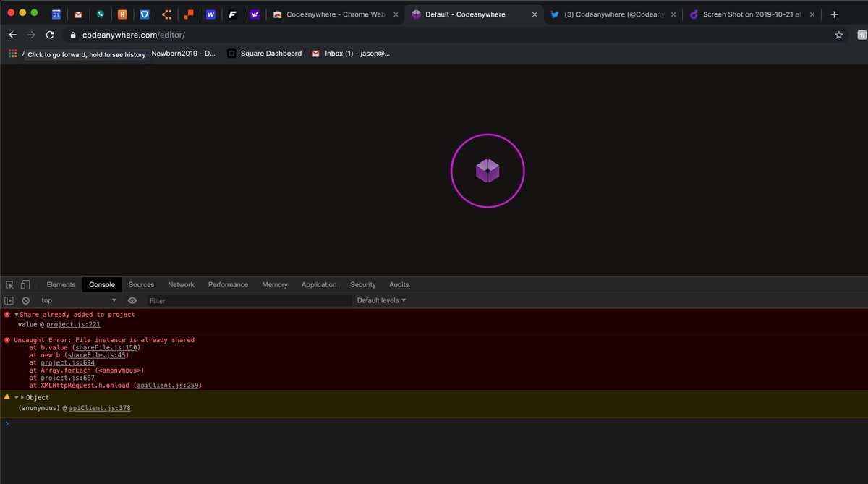Go forward using the forward arrow

(x=31, y=35)
